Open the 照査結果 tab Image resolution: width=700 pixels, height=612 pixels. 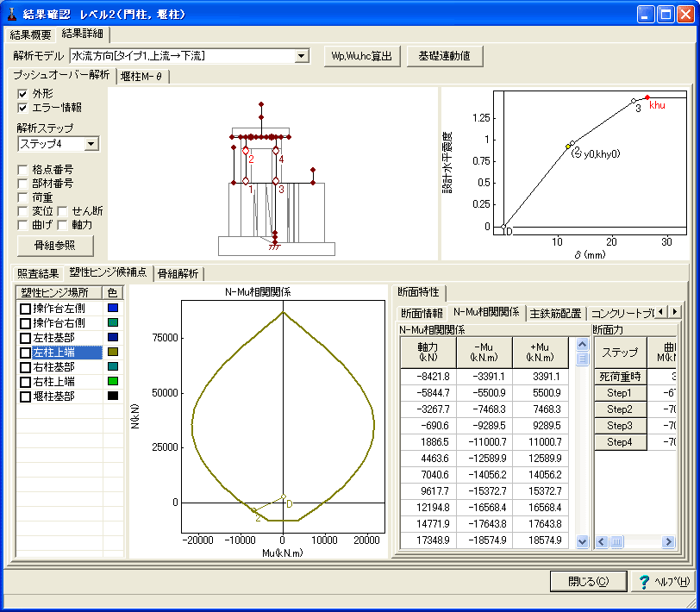coord(38,273)
